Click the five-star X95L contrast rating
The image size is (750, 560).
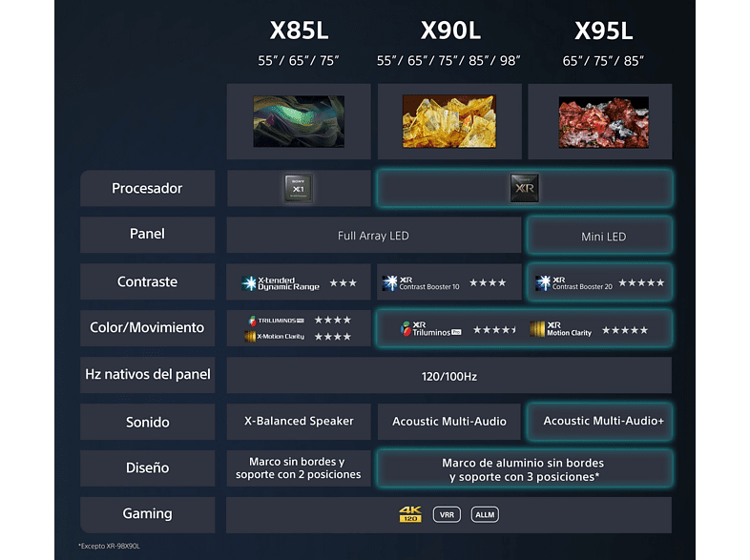click(x=641, y=282)
